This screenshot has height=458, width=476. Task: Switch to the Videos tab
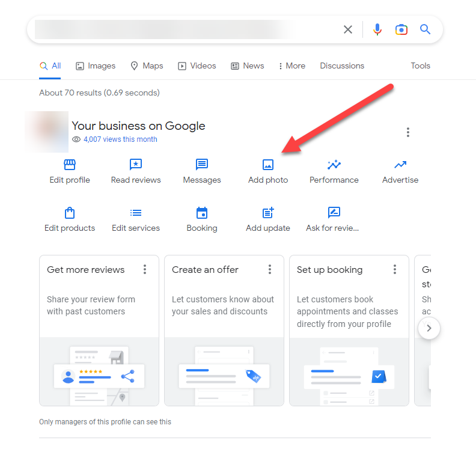point(197,66)
